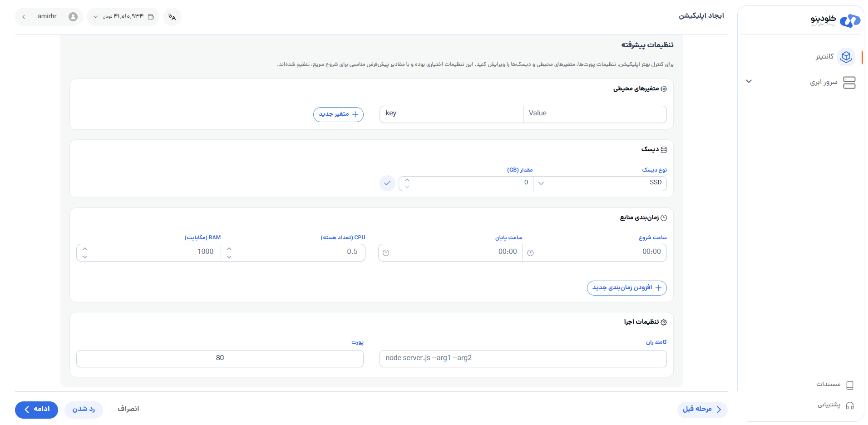The image size is (868, 425).
Task: Click the ایجاد اپلیکیشن page title
Action: pos(701,16)
